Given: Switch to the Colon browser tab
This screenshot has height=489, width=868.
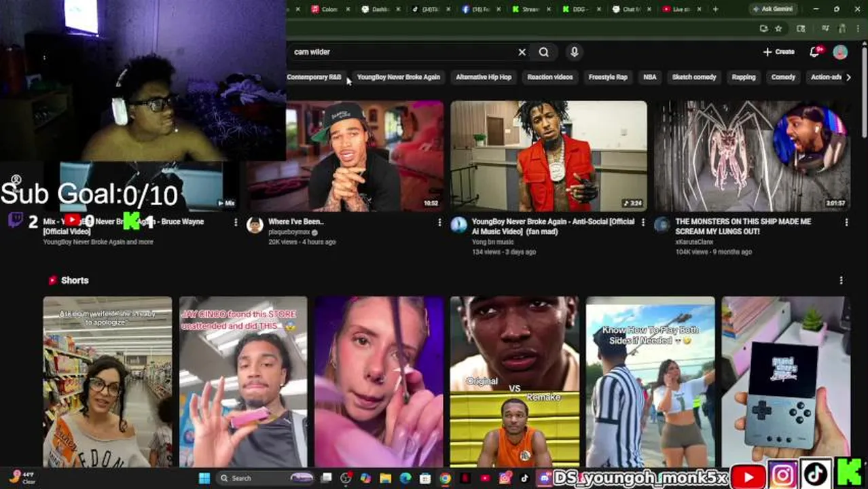Looking at the screenshot, I should 329,9.
